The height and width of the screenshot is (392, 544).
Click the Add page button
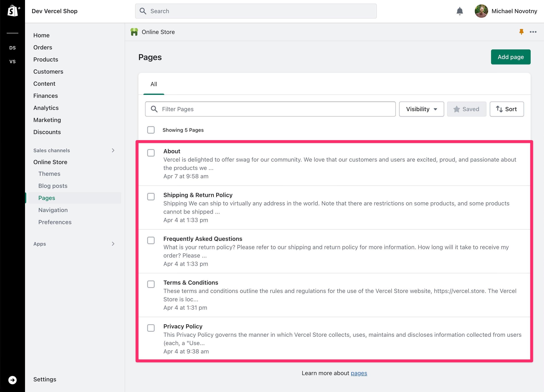[511, 56]
